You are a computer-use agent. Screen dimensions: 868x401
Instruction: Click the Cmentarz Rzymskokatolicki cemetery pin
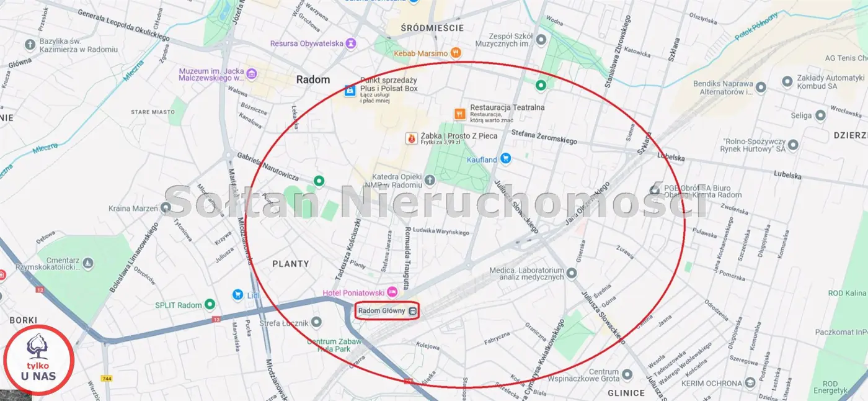88,263
